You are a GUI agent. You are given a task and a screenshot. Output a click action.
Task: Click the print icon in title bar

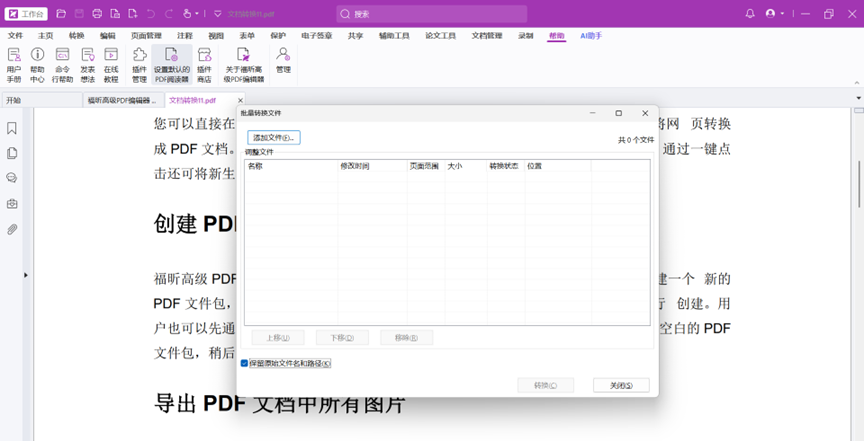click(97, 14)
